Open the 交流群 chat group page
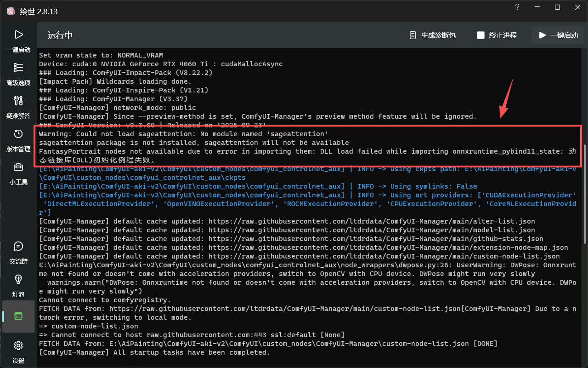588x368 pixels. pyautogui.click(x=18, y=247)
